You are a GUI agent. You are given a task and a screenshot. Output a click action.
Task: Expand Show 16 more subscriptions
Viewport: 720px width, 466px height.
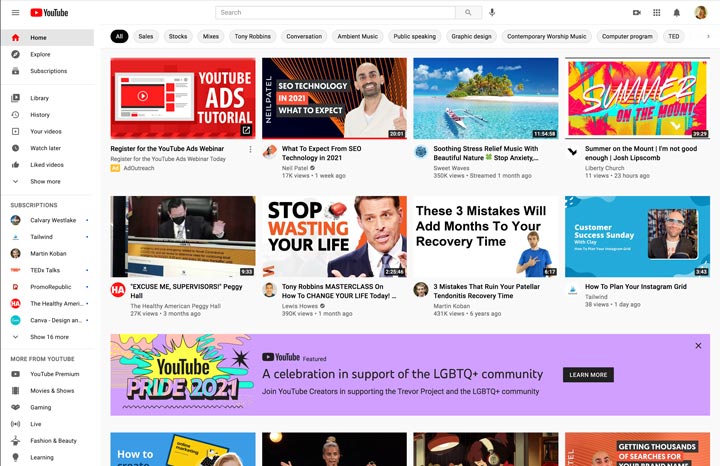(48, 337)
